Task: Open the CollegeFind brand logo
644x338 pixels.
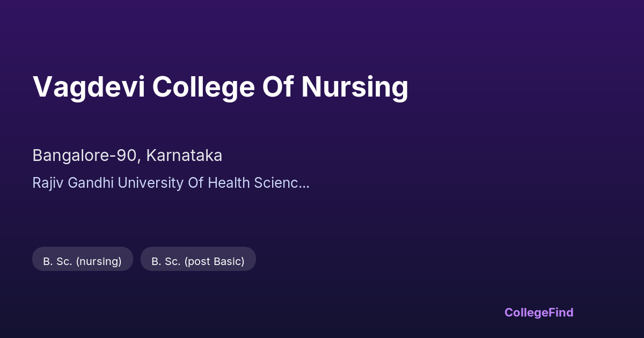Action: [539, 312]
